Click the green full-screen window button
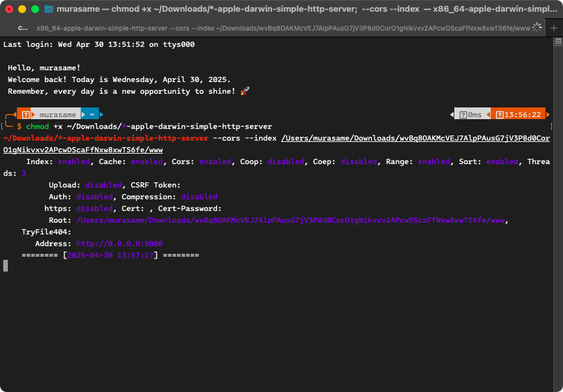 coord(34,9)
